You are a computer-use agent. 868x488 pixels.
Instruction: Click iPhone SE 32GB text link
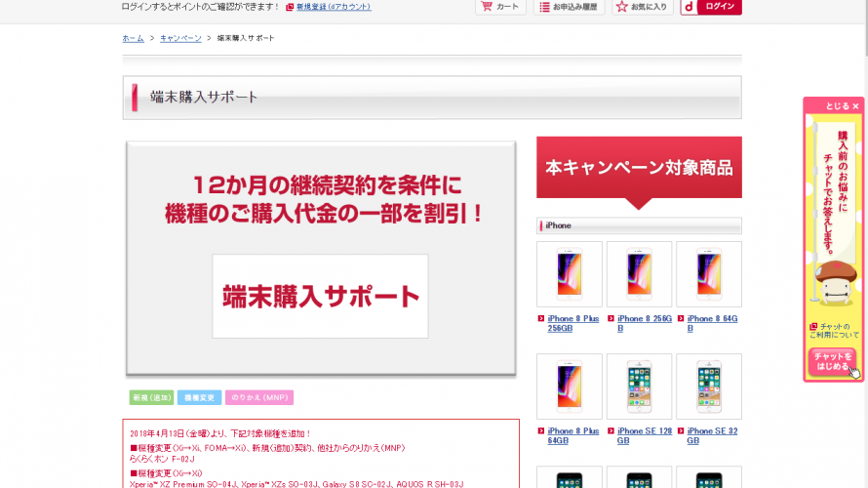coord(713,436)
